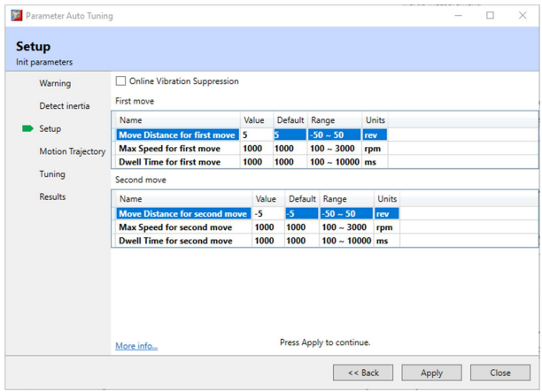Edit value of Dwell Time for first move
Viewport: 542px width, 392px height.
point(257,162)
